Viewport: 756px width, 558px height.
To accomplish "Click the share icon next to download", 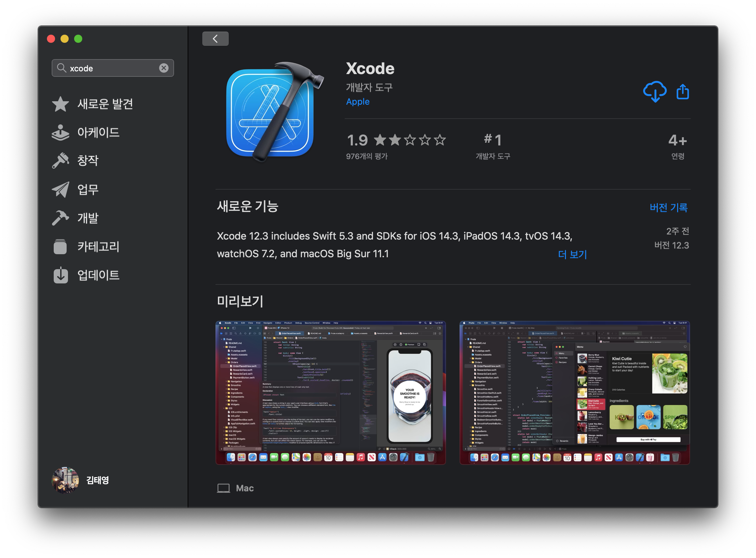I will tap(683, 92).
